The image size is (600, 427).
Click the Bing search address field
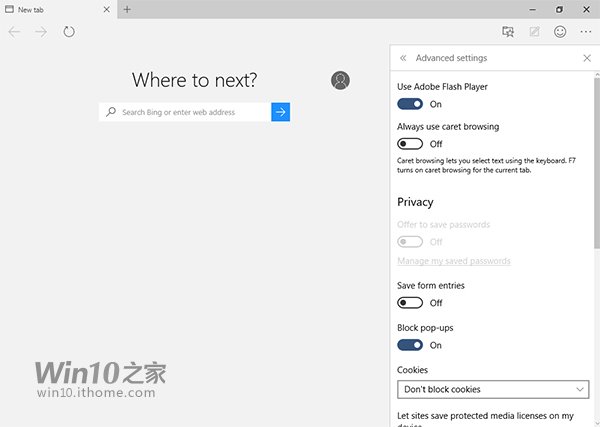(x=190, y=112)
